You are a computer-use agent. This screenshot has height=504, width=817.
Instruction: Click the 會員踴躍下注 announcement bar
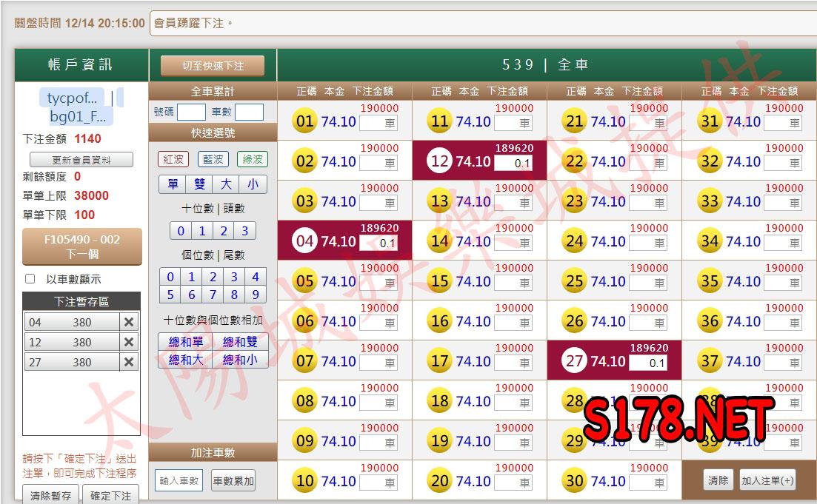[483, 24]
